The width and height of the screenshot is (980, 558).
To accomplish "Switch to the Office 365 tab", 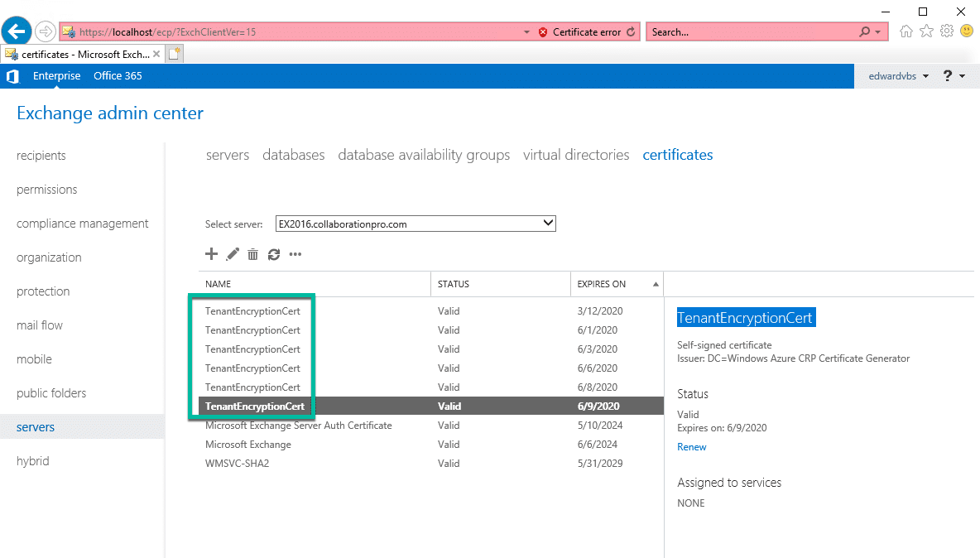I will tap(117, 75).
